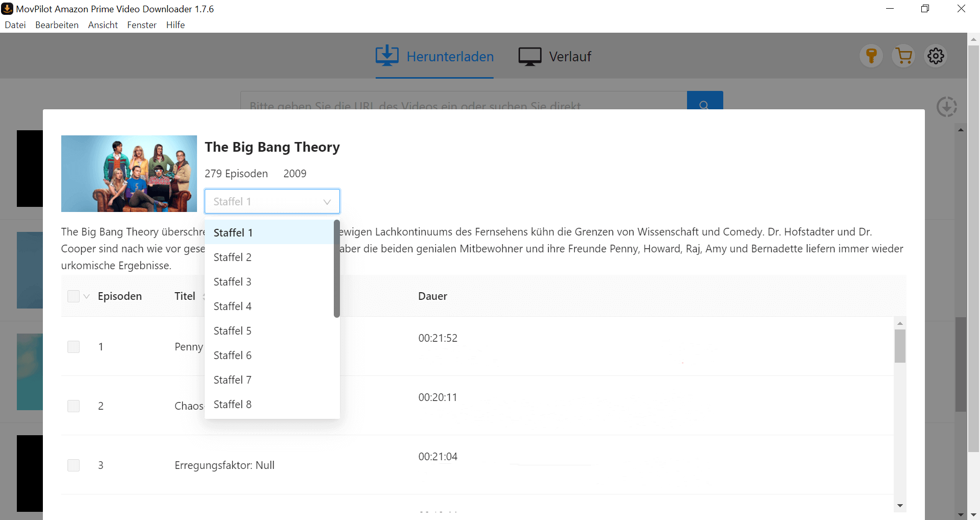The width and height of the screenshot is (980, 520).
Task: Check the box for episode 1
Action: [73, 347]
